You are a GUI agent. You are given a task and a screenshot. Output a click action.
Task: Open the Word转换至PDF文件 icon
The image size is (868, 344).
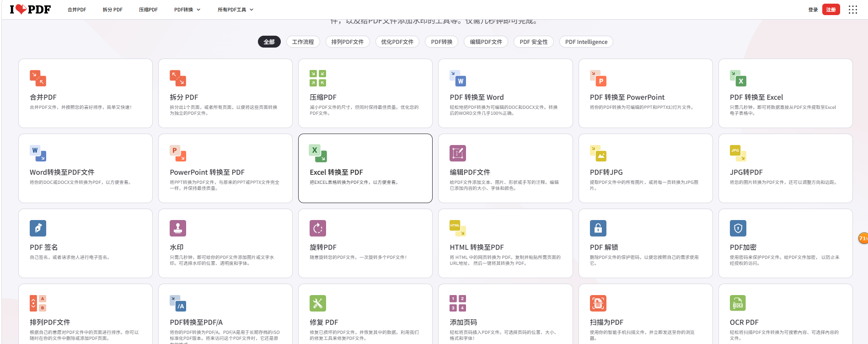[38, 153]
